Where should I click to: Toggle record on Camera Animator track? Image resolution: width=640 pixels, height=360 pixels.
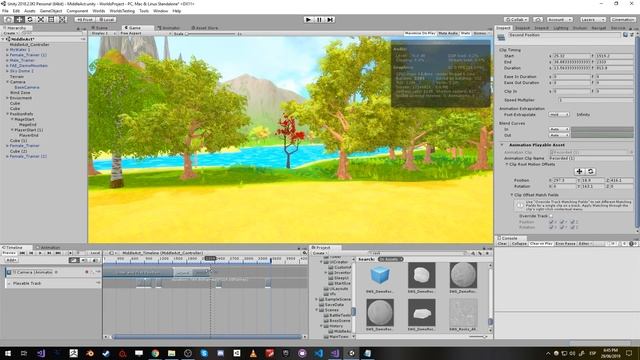(x=87, y=272)
